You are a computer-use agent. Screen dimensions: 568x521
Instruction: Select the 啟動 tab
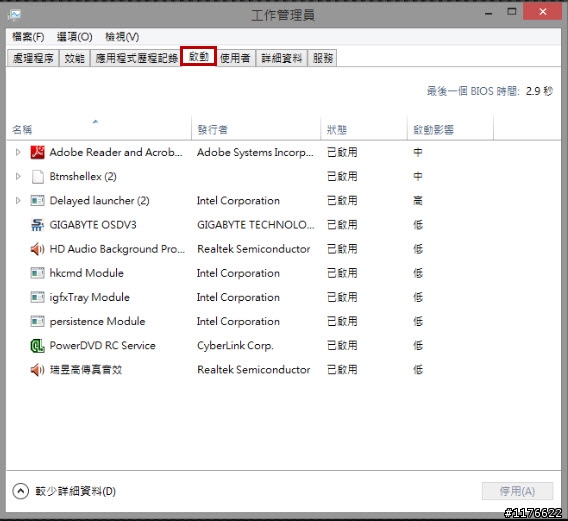click(199, 57)
